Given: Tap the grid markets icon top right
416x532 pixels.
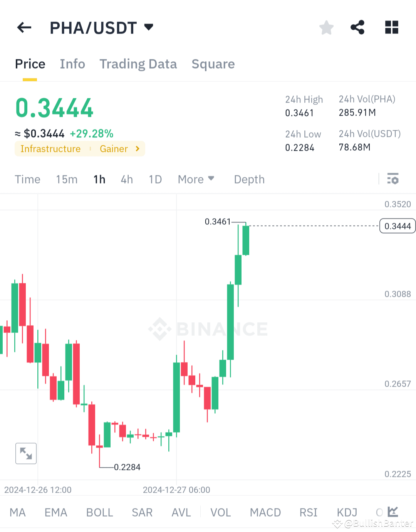Looking at the screenshot, I should click(391, 27).
